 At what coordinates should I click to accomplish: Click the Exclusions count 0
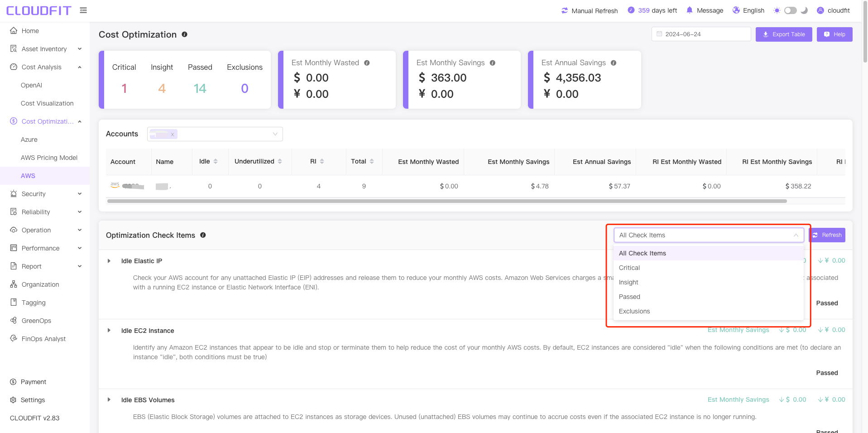click(x=245, y=88)
